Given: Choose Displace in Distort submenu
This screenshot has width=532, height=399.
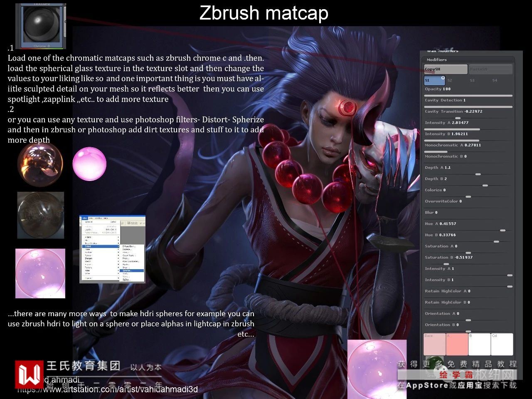Looking at the screenshot, I should point(132,249).
